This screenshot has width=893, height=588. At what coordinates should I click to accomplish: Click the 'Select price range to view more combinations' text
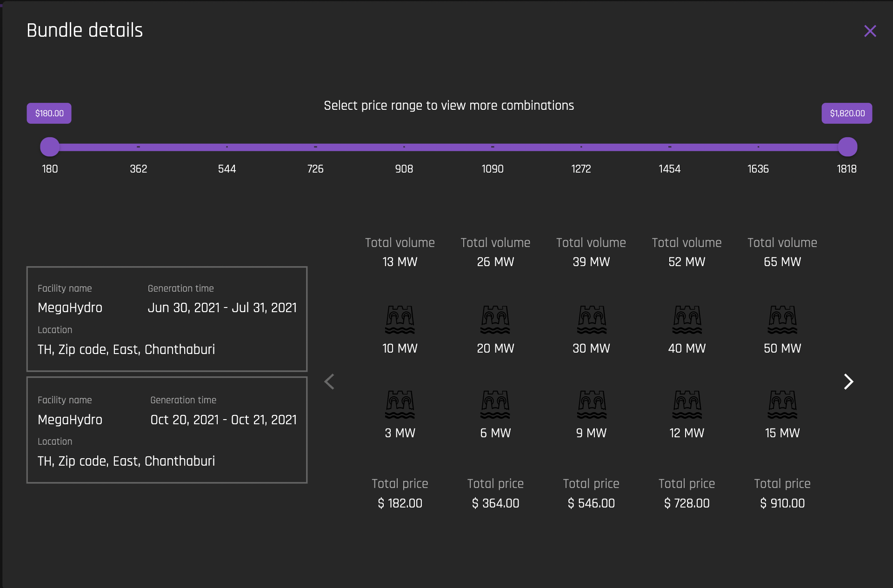click(449, 106)
